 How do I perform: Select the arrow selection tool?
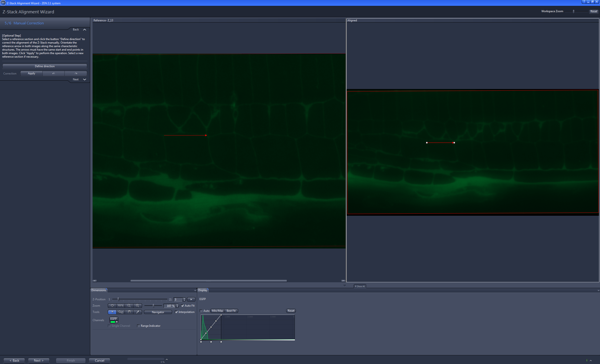coord(112,312)
